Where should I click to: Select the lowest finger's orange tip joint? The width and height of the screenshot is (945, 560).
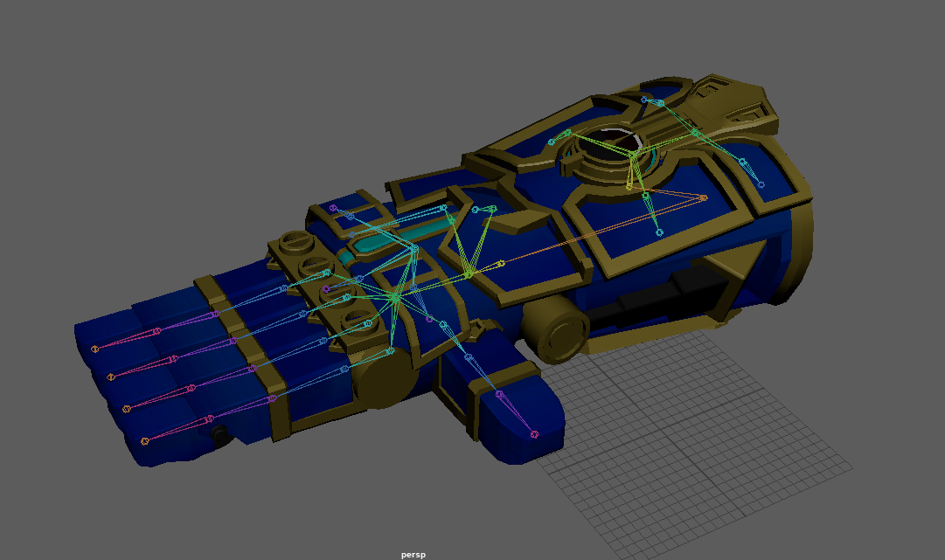(144, 441)
